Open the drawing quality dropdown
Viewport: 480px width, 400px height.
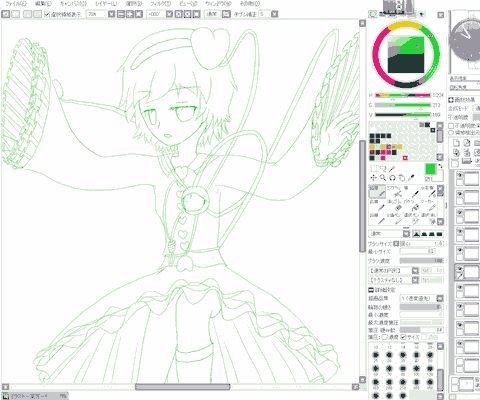pyautogui.click(x=440, y=298)
